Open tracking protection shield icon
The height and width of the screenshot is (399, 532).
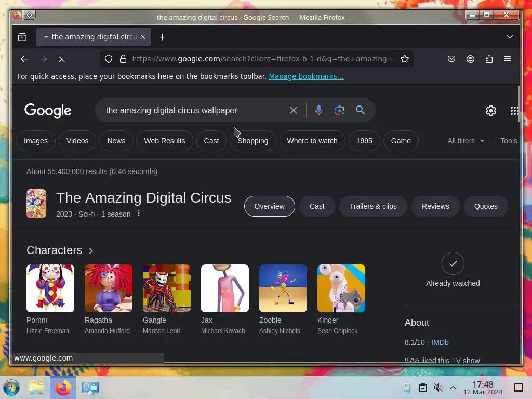(x=108, y=59)
